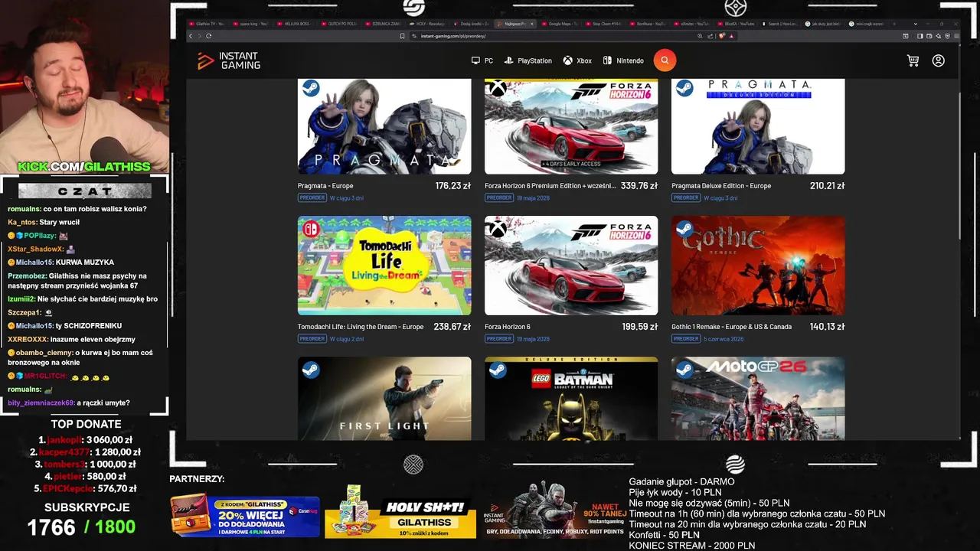Screen dimensions: 980x551
Task: Open Forza Horizon 6 Premium cover thumbnail
Action: point(571,126)
